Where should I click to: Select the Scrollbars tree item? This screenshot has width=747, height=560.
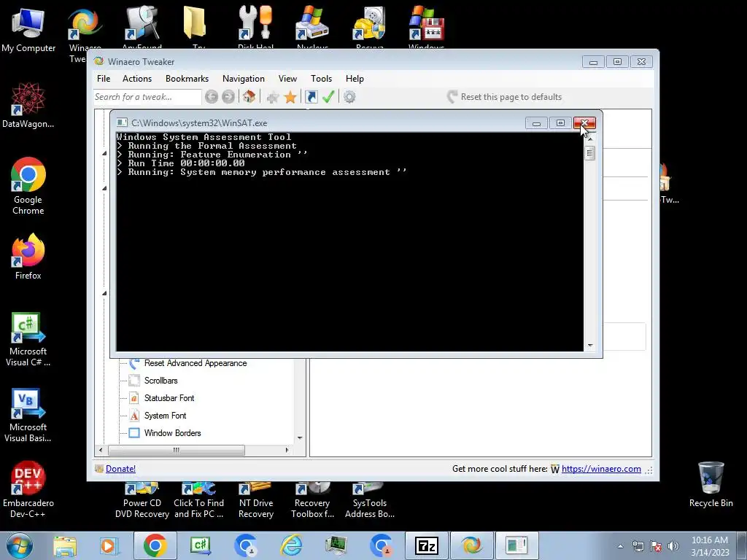[x=161, y=381]
